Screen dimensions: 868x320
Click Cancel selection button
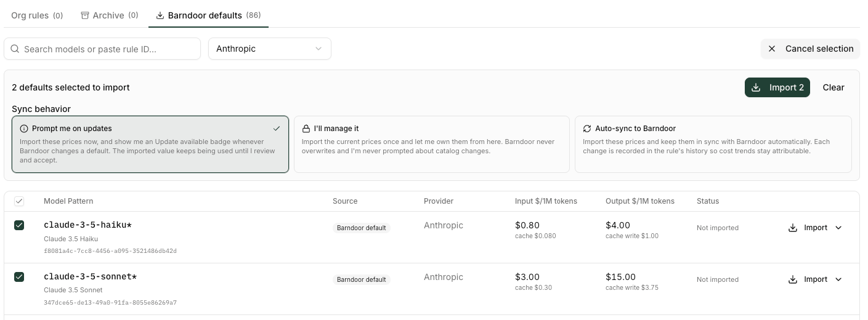(x=810, y=49)
